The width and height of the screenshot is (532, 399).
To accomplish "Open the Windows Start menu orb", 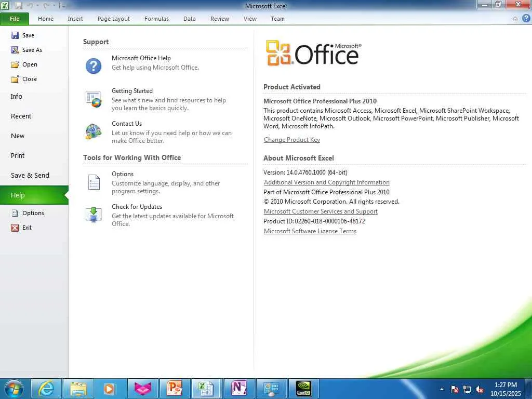I will (x=14, y=389).
